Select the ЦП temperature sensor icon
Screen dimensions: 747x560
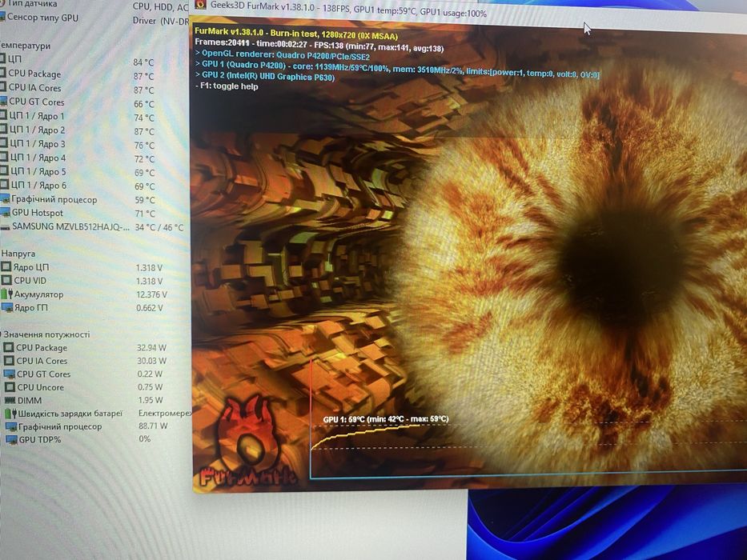3,59
